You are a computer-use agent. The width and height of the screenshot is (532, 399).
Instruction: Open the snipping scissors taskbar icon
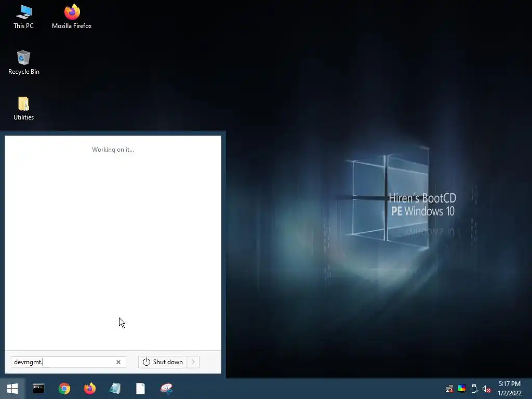(166, 389)
